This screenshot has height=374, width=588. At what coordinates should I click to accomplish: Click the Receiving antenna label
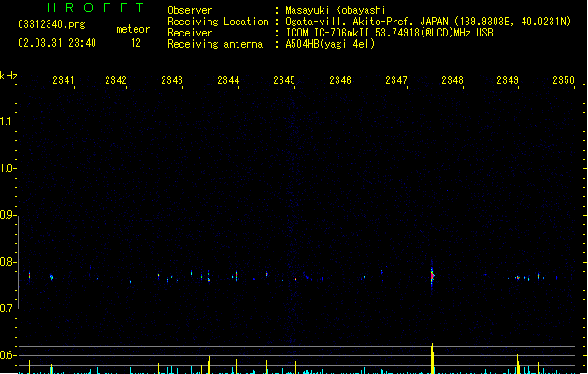coord(215,44)
